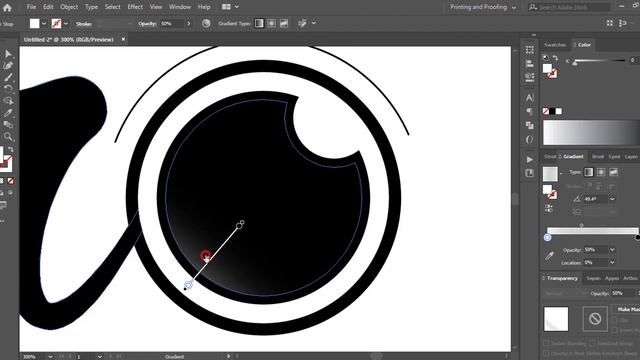Open the Paragraph panel icon
640x360 pixels.
530,111
